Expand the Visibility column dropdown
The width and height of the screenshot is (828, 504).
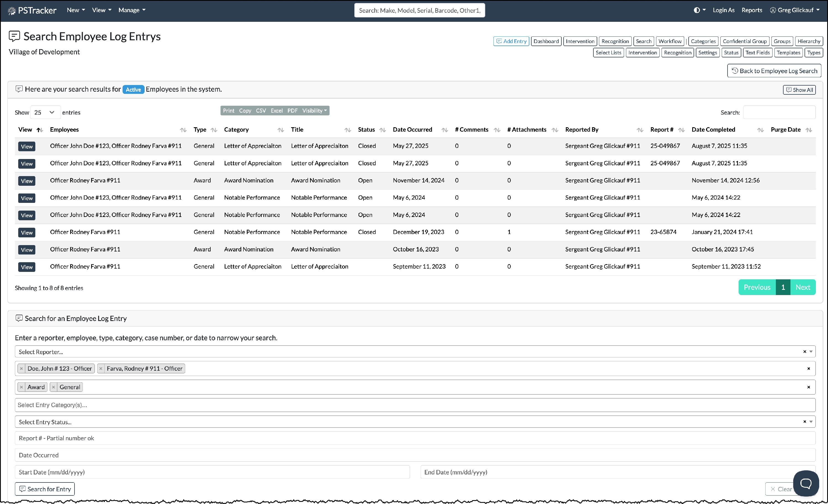coord(314,111)
